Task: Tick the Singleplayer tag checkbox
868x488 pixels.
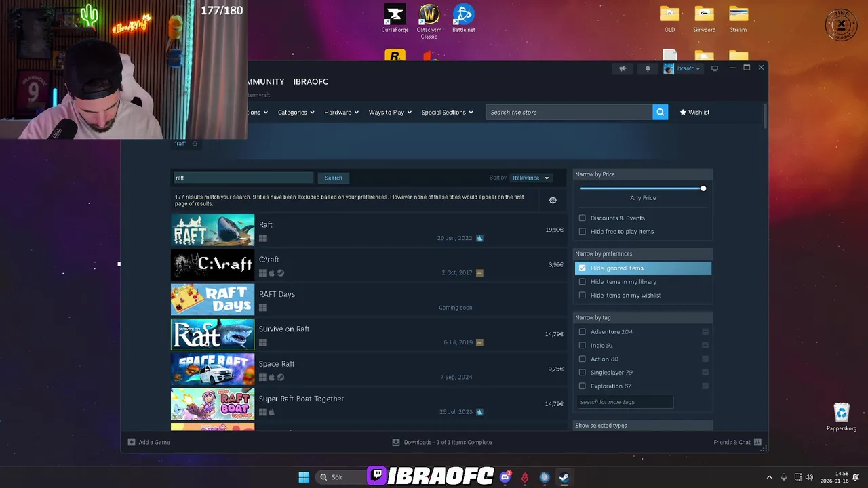Action: [582, 373]
